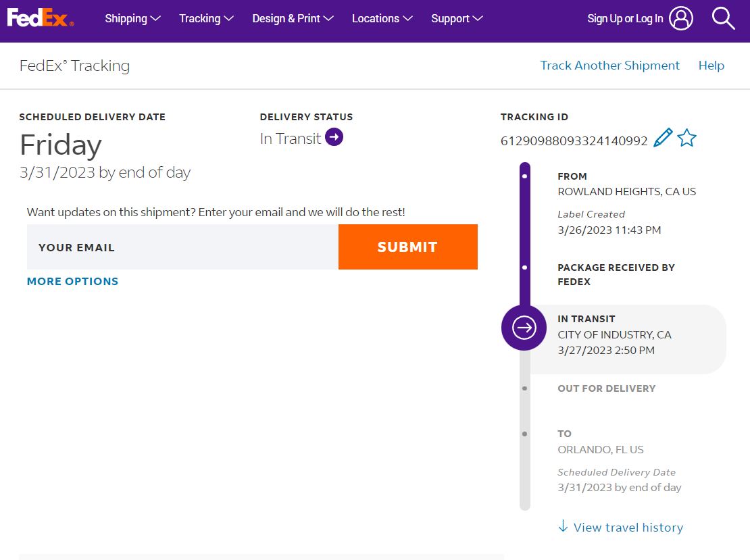Click Sign Up or Log In text
This screenshot has width=750, height=560.
pyautogui.click(x=625, y=18)
